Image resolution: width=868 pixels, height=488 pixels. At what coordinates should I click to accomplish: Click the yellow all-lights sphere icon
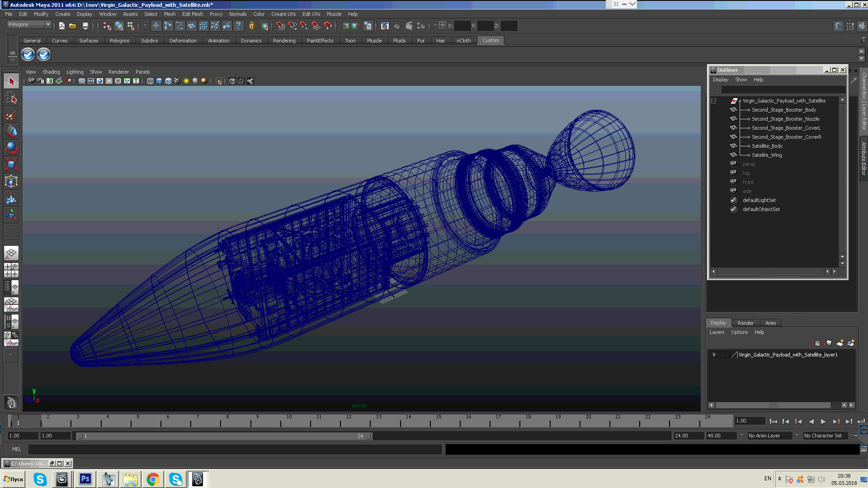pos(186,81)
